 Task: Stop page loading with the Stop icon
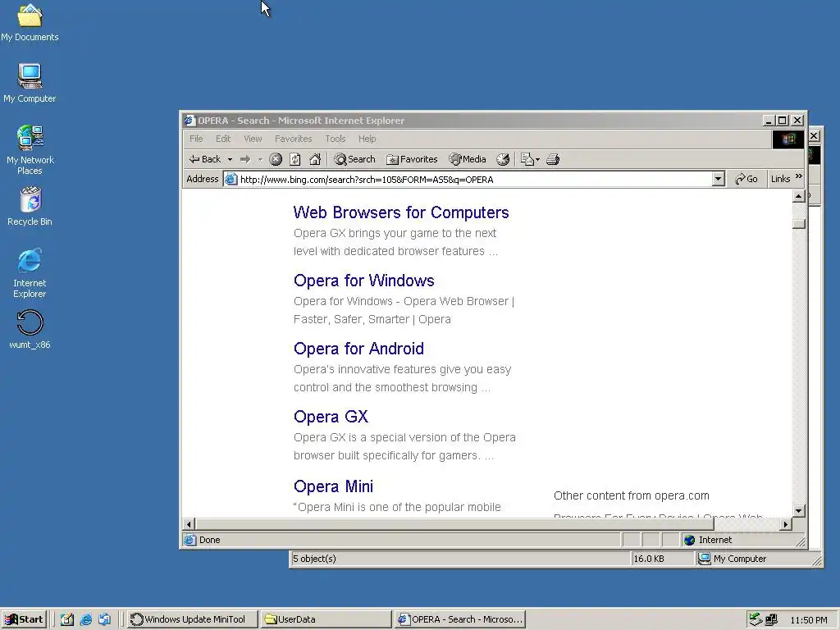276,159
